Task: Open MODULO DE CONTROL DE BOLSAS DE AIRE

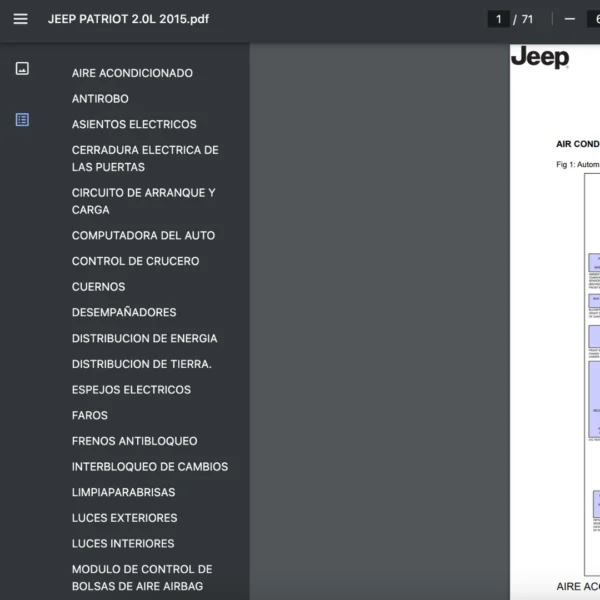Action: [142, 577]
